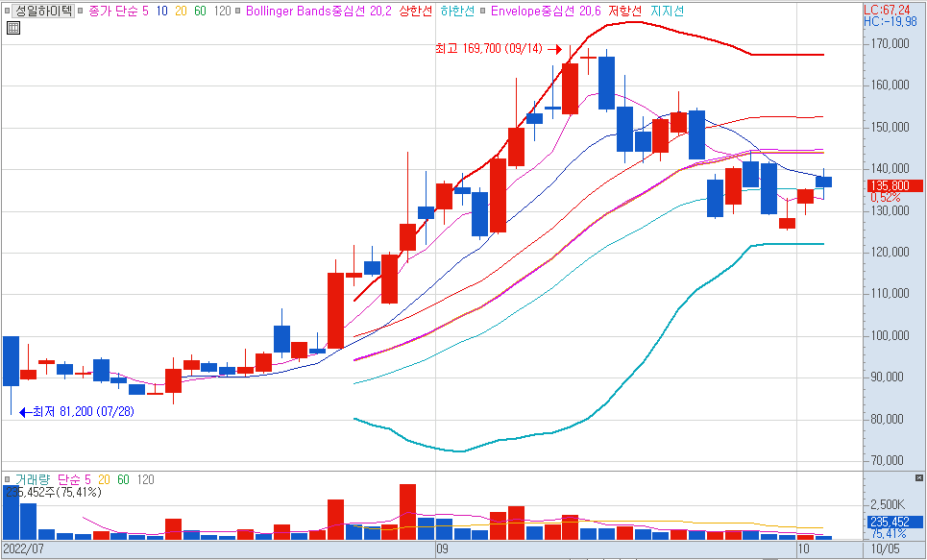
Task: Click the Envelope중심선 20,6 label
Action: (547, 11)
